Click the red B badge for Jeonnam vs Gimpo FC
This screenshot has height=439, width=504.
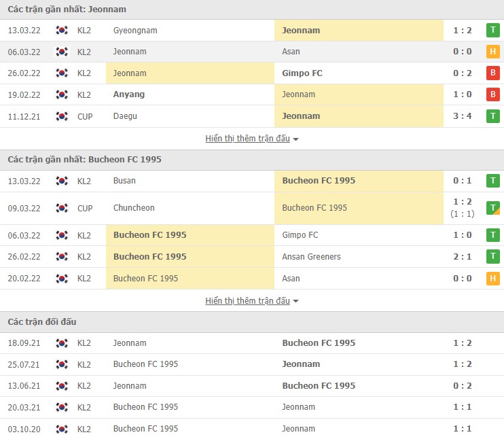492,73
